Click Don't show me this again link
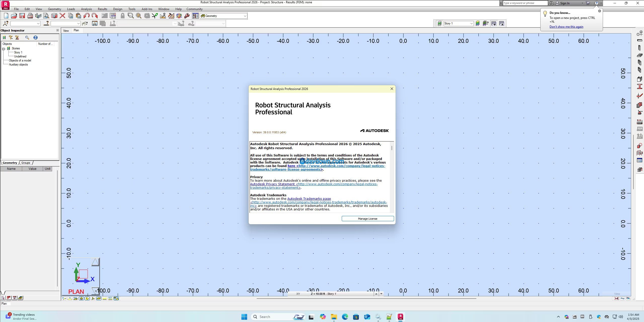The width and height of the screenshot is (644, 322). 566,27
